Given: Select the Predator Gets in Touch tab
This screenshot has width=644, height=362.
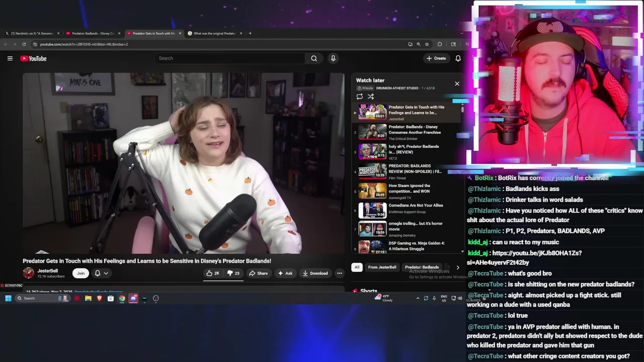Looking at the screenshot, I should tap(153, 33).
